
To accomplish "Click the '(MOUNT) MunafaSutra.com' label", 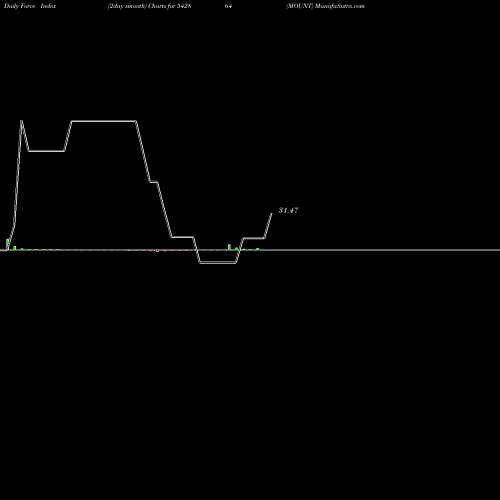I will [325, 6].
